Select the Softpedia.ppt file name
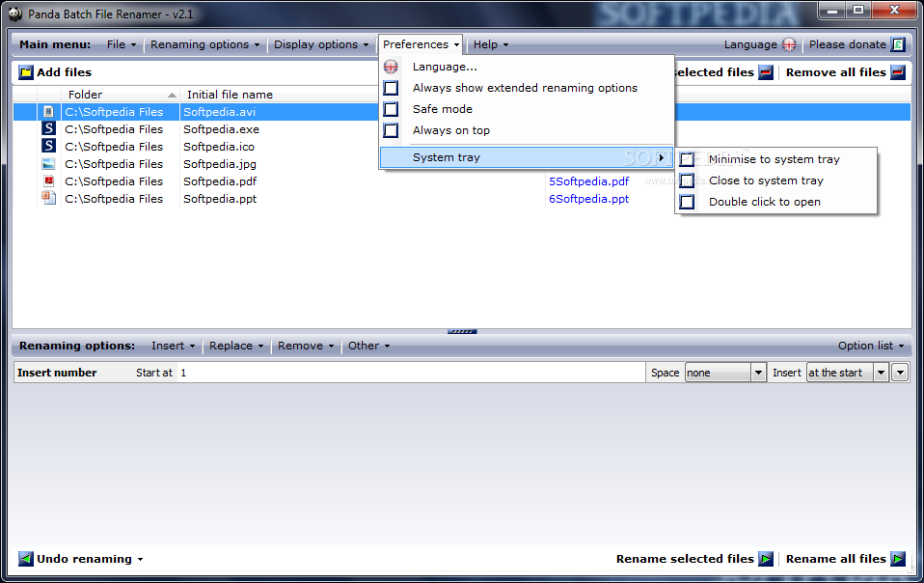 pos(220,199)
